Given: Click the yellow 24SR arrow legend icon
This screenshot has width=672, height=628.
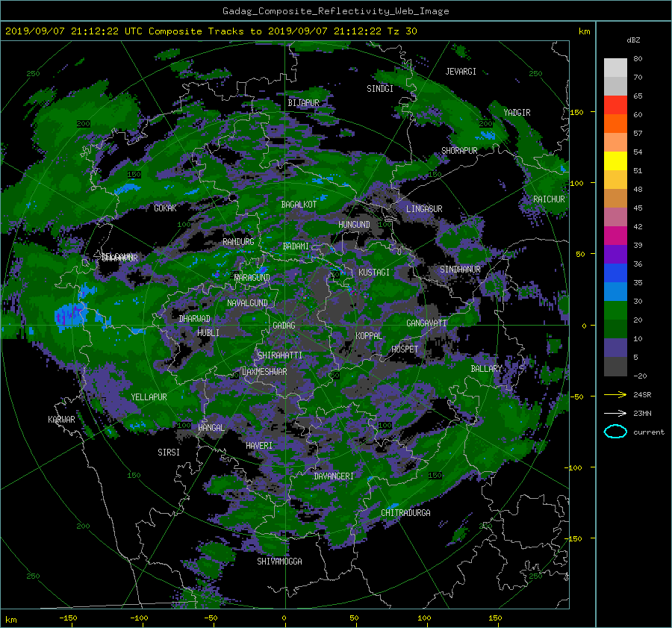Looking at the screenshot, I should click(615, 394).
